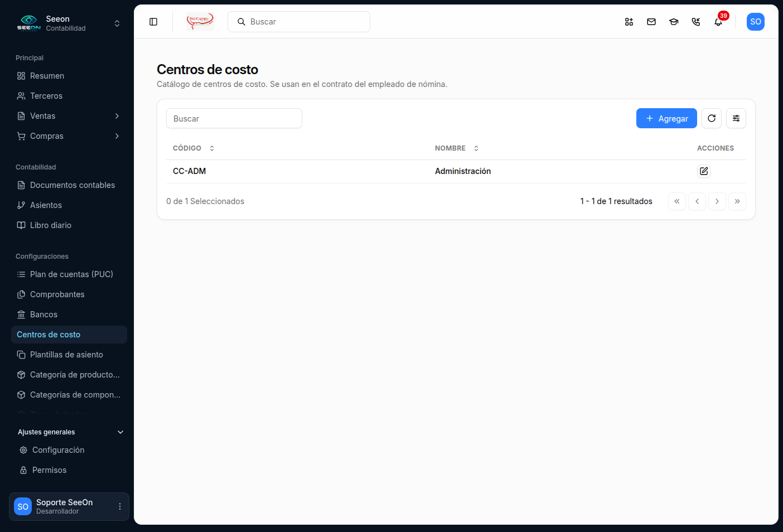Focus the global Buscar field in header
Viewport: 783px width, 532px height.
point(299,22)
